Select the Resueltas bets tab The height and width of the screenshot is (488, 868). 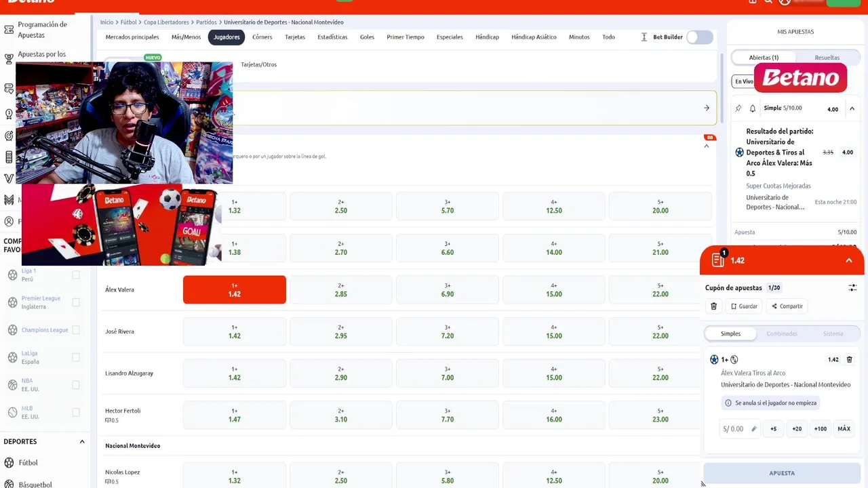coord(827,58)
